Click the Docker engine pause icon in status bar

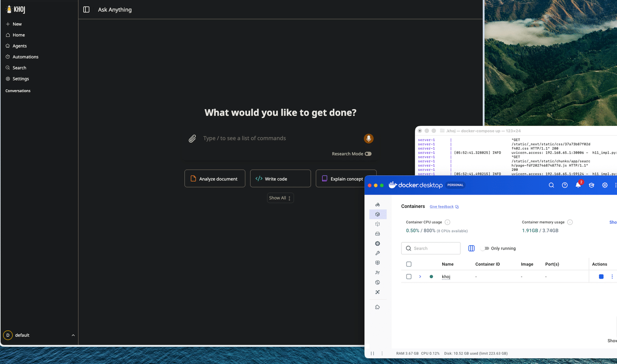tap(372, 353)
